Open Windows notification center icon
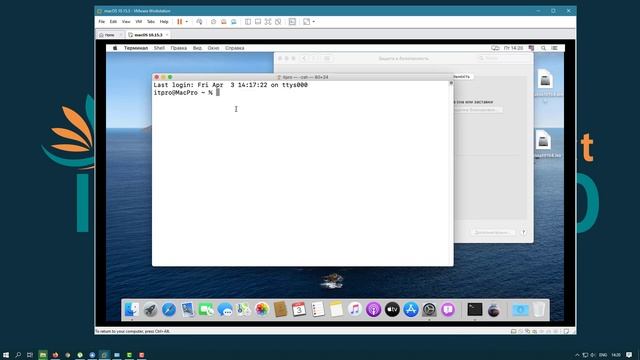 629,355
